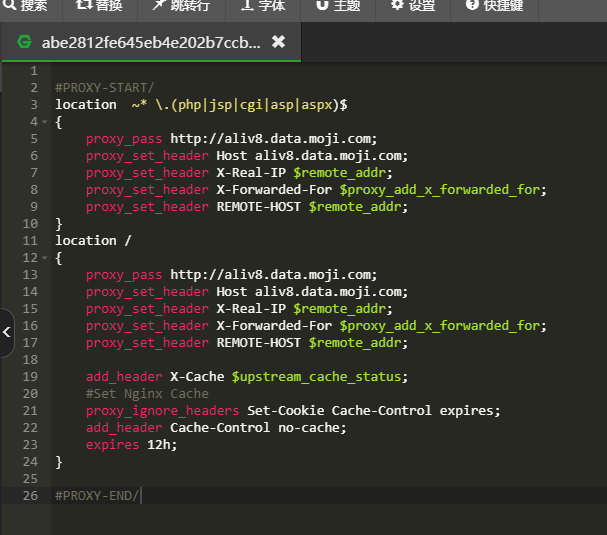Screen dimensions: 607x535
Task: Collapse the code block at line 4
Action: coord(43,121)
